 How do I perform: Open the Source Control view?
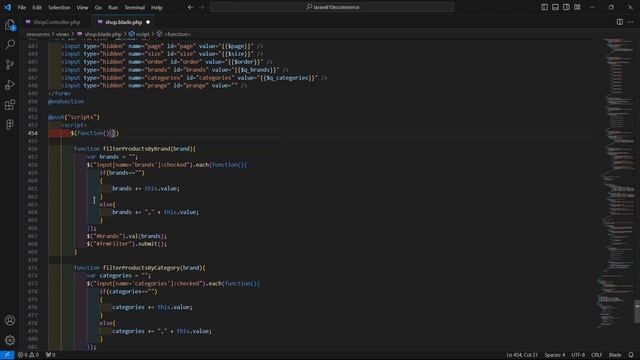(x=10, y=64)
